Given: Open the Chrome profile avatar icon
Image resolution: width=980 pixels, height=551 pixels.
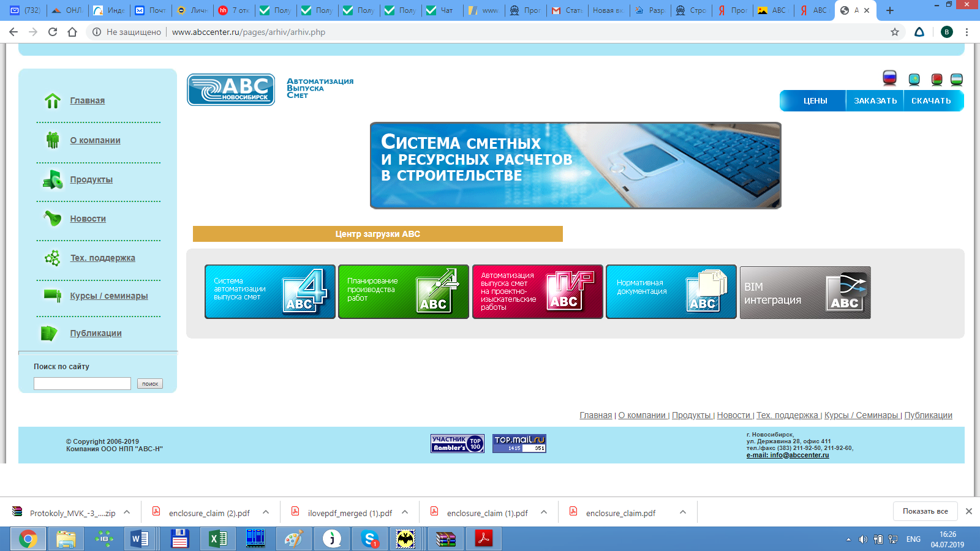Looking at the screenshot, I should tap(947, 32).
